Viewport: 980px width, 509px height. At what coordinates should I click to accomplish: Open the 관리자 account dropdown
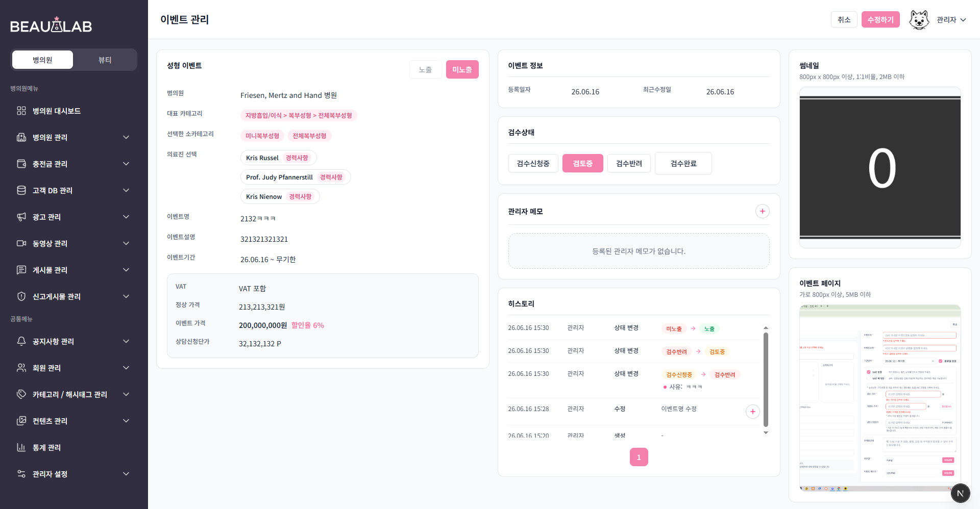coord(951,20)
